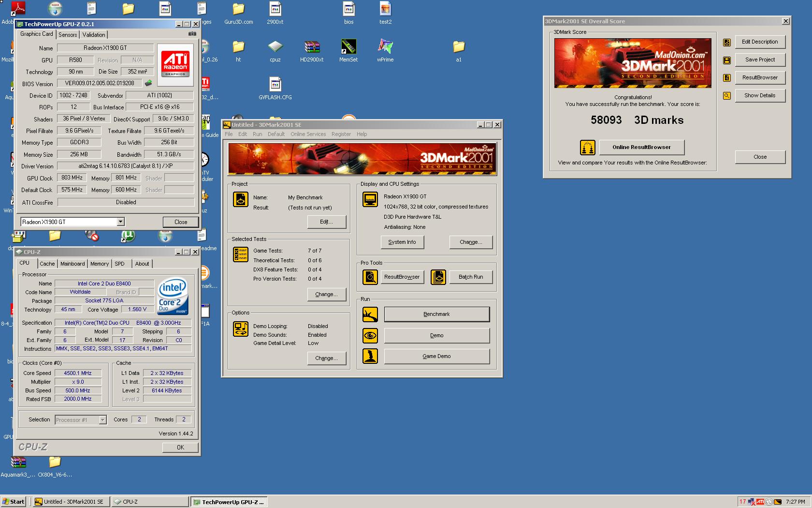This screenshot has width=812, height=508.
Task: Click the Show Details magnifier icon
Action: 727,96
